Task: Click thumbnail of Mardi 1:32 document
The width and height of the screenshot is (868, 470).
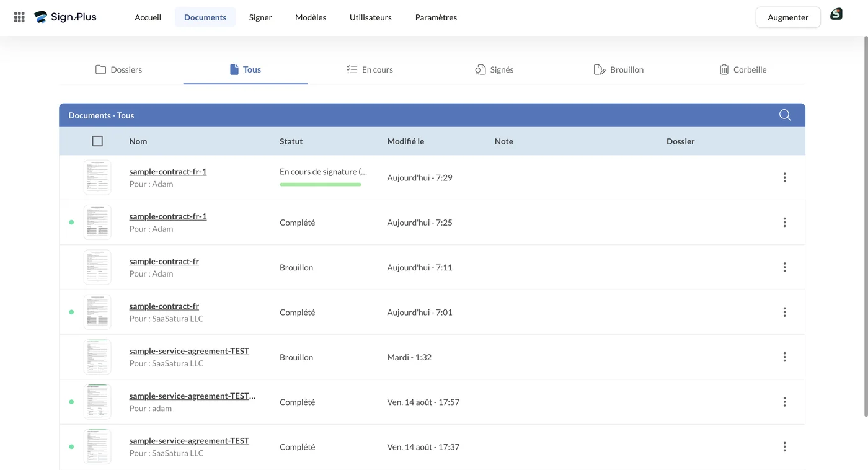Action: pyautogui.click(x=97, y=357)
